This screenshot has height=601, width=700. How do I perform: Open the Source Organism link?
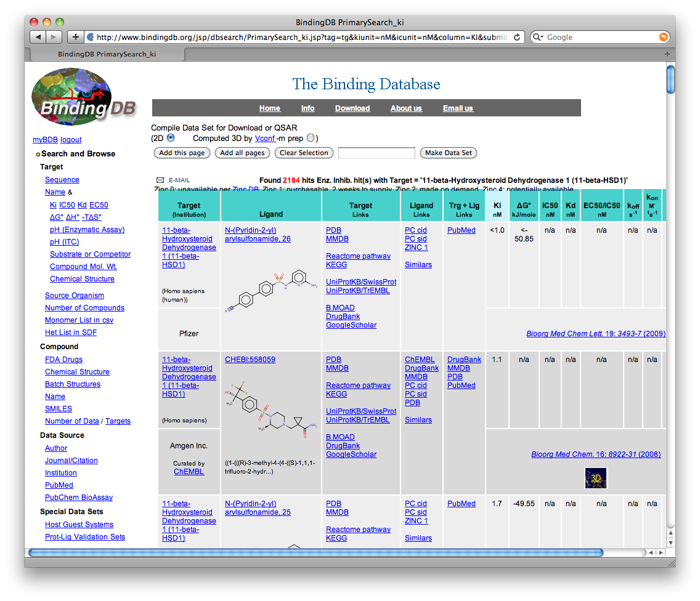pyautogui.click(x=75, y=296)
